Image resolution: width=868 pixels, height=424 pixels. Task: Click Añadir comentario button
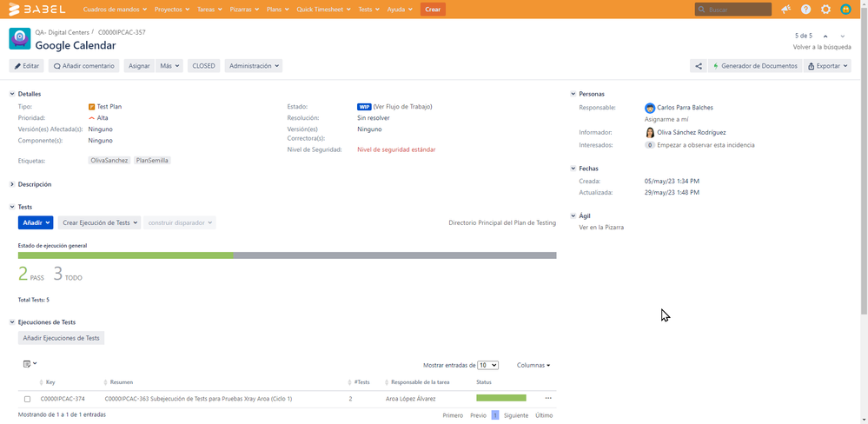(x=84, y=66)
